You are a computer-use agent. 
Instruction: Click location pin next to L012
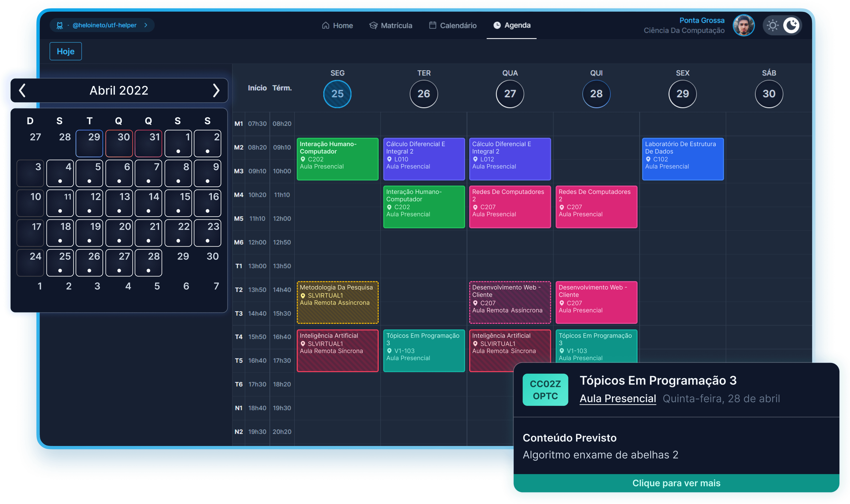click(x=475, y=159)
